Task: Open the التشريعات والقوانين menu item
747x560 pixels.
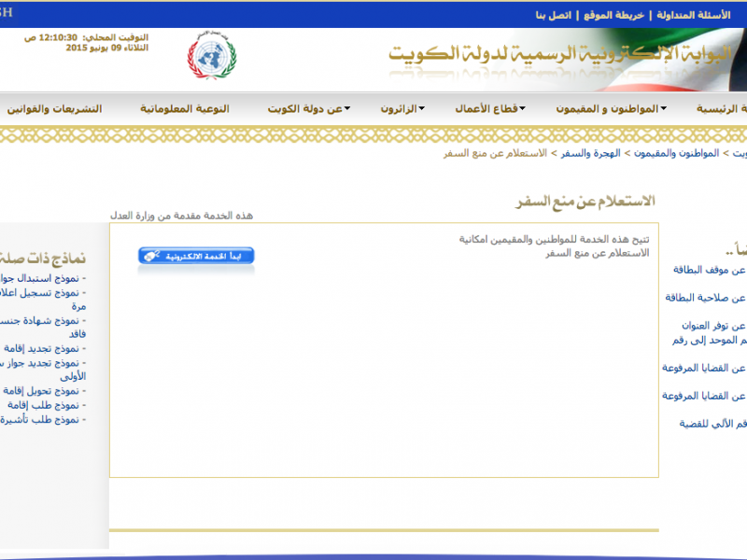Action: pyautogui.click(x=54, y=109)
